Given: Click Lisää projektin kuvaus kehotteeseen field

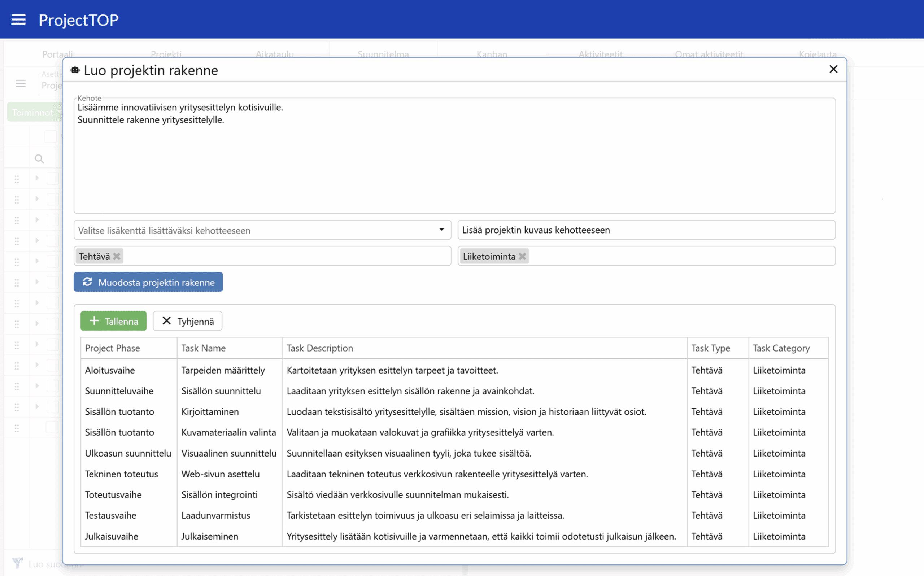Looking at the screenshot, I should tap(646, 230).
